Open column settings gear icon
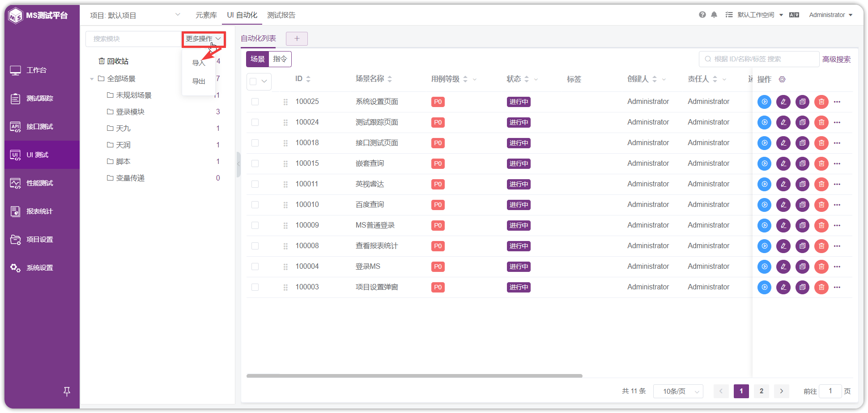 tap(782, 79)
